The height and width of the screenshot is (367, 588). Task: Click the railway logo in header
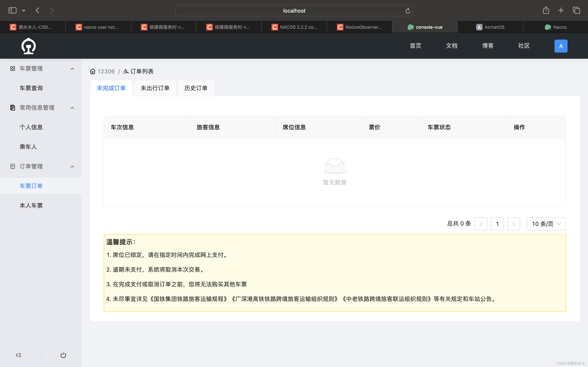(x=28, y=46)
